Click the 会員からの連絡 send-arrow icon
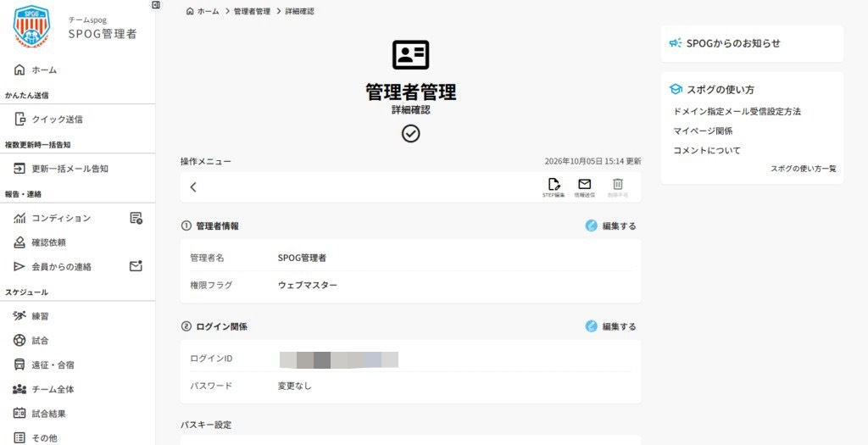The width and height of the screenshot is (868, 445). 19,267
